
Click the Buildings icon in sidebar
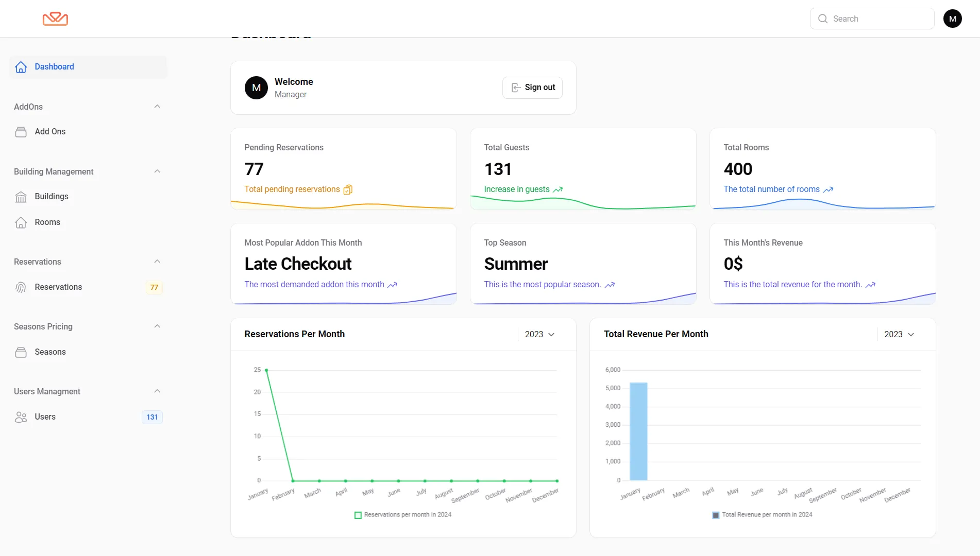(x=21, y=197)
